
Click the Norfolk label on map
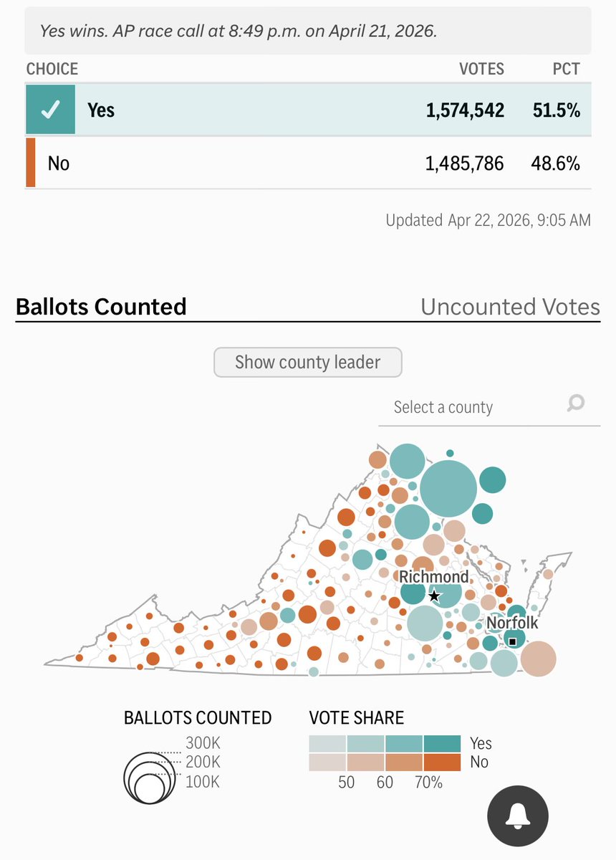click(x=512, y=623)
